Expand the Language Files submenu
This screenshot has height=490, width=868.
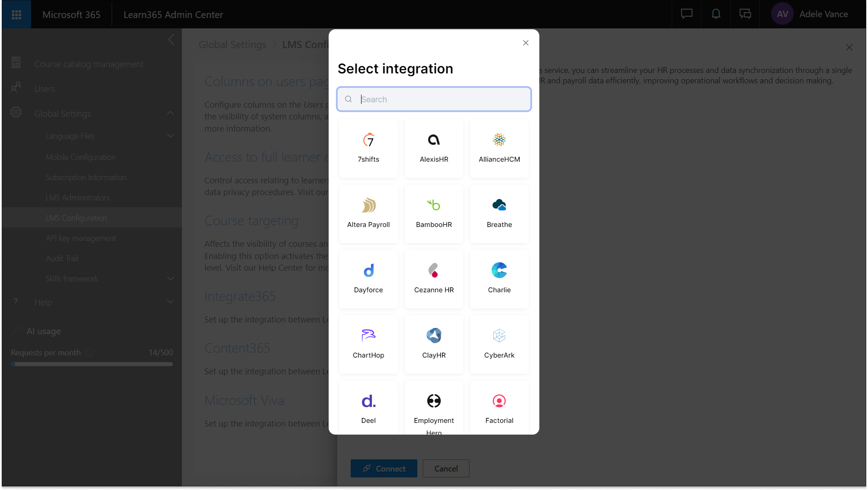tap(170, 136)
